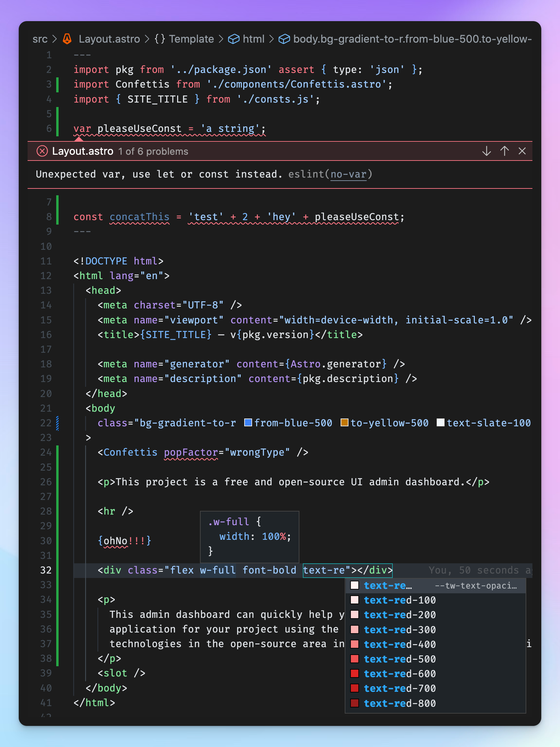Screen dimensions: 560x747
Task: Expand the chevron after Layout.astro breadcrumb
Action: 147,39
